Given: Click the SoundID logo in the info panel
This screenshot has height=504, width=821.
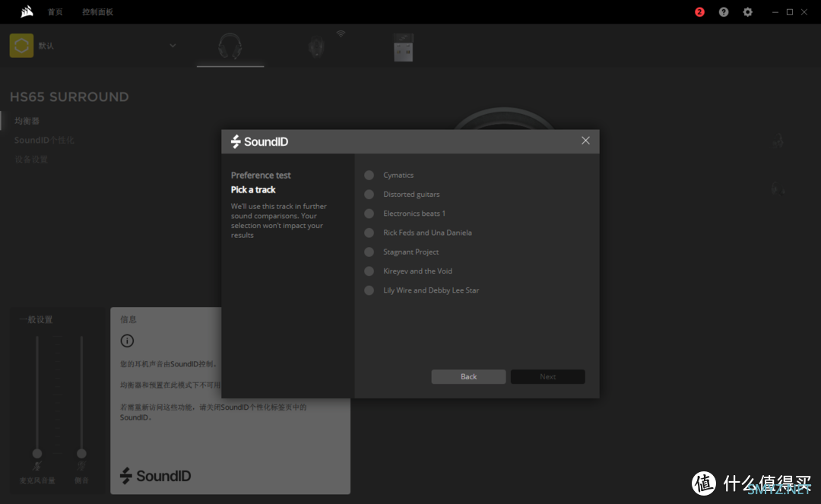Looking at the screenshot, I should [156, 476].
